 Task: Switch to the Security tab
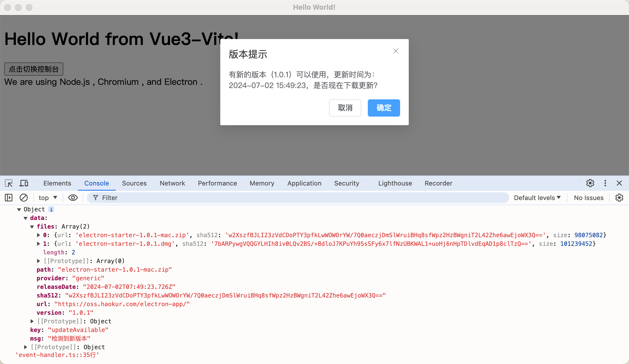(x=347, y=183)
